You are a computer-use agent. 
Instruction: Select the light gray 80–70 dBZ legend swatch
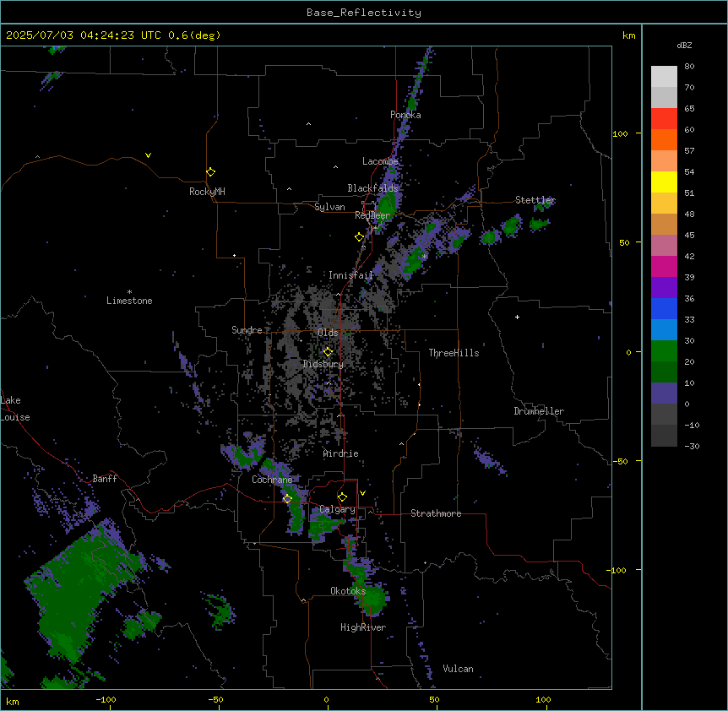click(x=664, y=77)
